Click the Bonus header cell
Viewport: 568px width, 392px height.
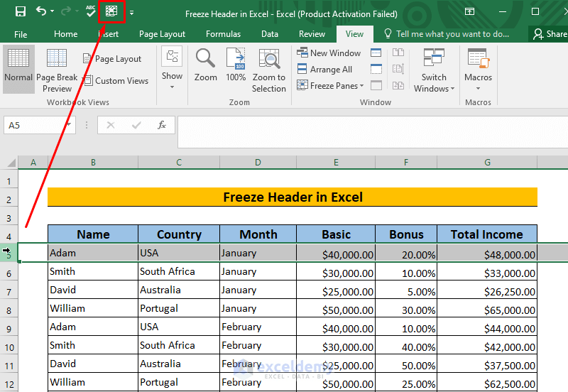[x=406, y=234]
